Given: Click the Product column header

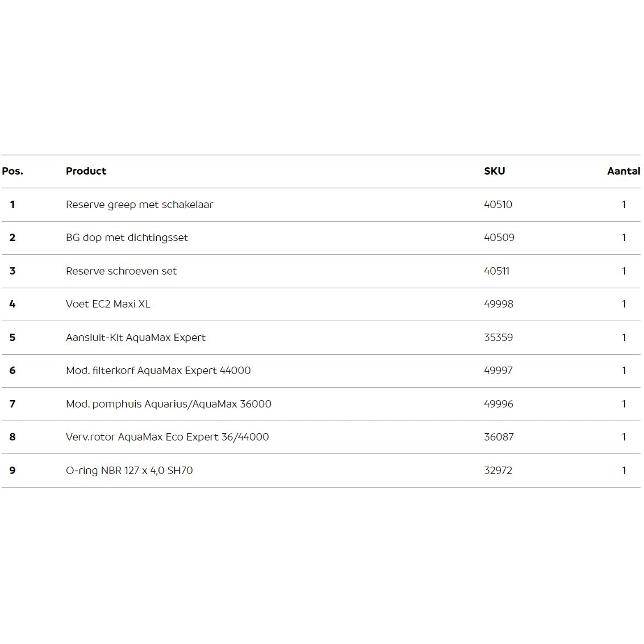Looking at the screenshot, I should pyautogui.click(x=86, y=171).
